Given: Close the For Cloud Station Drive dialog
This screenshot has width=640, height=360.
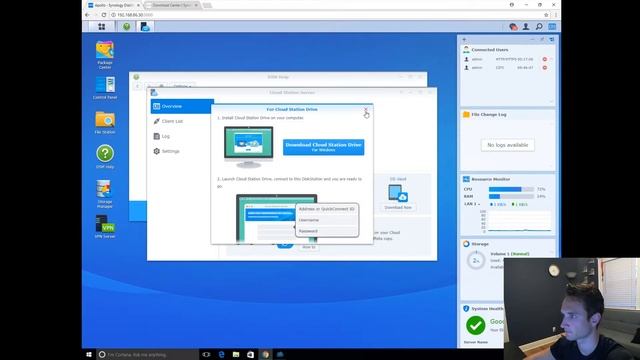Looking at the screenshot, I should pyautogui.click(x=366, y=109).
